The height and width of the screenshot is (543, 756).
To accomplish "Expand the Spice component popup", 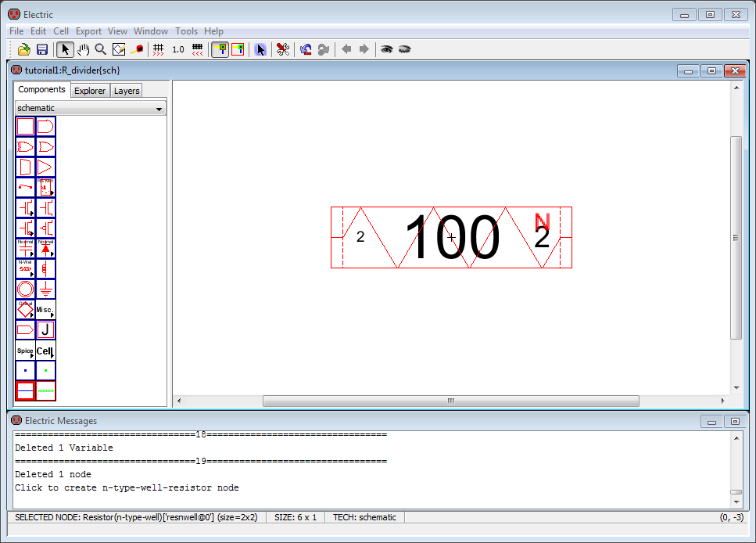I will (26, 351).
